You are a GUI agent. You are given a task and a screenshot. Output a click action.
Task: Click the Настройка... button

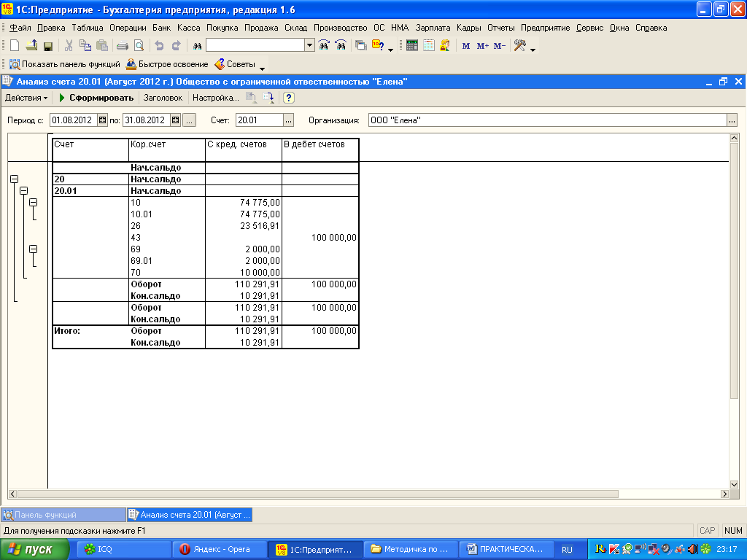[215, 98]
